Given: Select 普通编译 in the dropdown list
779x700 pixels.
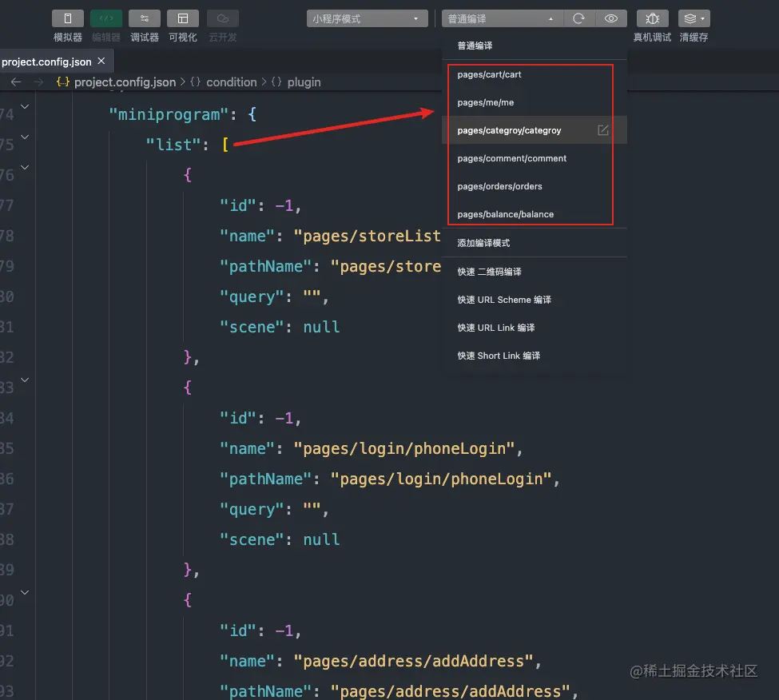Looking at the screenshot, I should [534, 46].
